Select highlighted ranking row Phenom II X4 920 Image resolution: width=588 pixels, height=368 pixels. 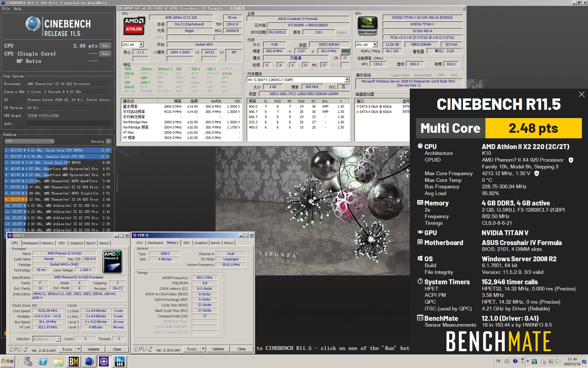[58, 199]
